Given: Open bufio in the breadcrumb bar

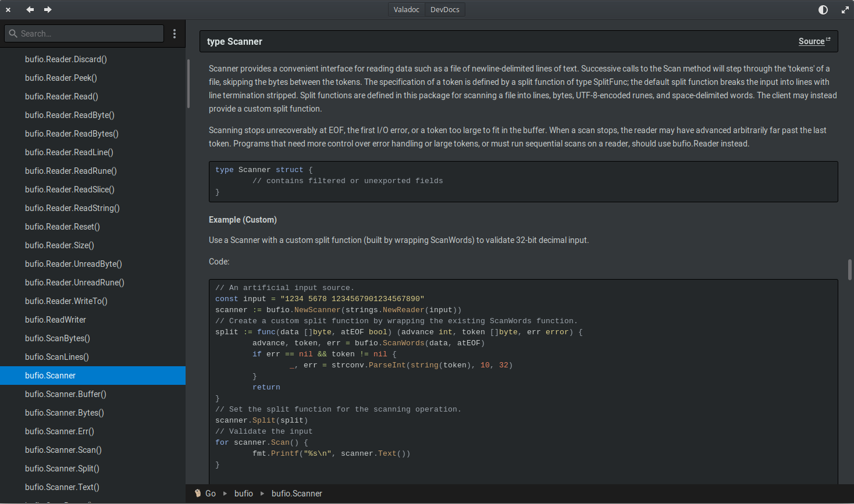Looking at the screenshot, I should (244, 494).
